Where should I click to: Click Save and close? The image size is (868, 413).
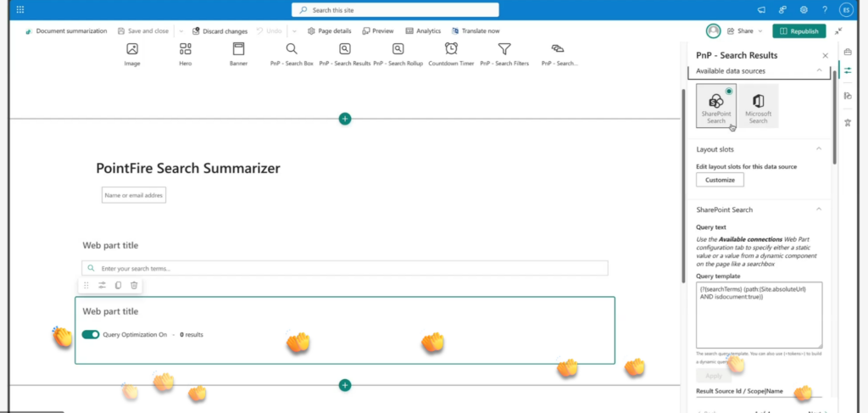142,31
